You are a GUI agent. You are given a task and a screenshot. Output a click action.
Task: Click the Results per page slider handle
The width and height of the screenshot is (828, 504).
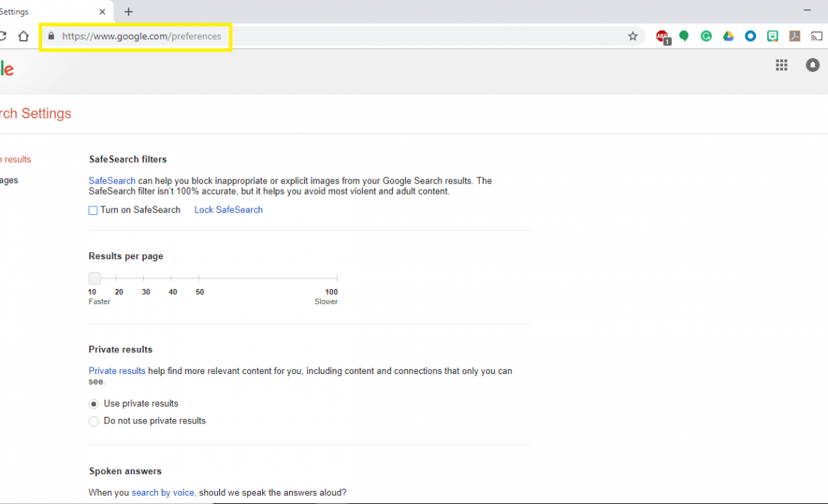coord(94,278)
